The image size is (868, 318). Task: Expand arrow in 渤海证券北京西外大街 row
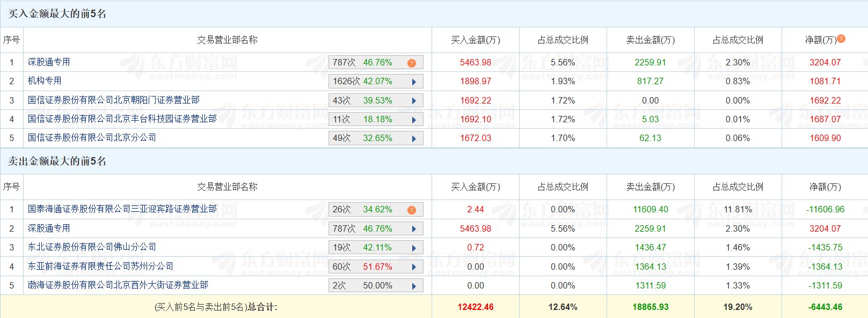pyautogui.click(x=414, y=286)
